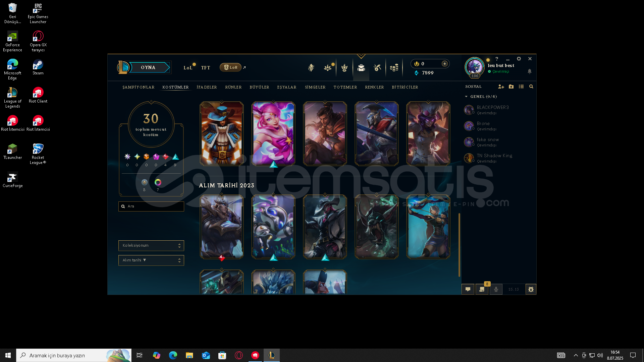The width and height of the screenshot is (644, 362).
Task: Click the search friends magnifier icon
Action: coord(531,86)
